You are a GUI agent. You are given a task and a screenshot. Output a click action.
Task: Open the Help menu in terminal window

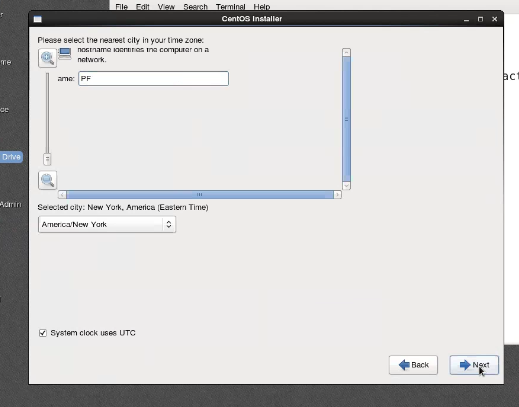coord(262,7)
